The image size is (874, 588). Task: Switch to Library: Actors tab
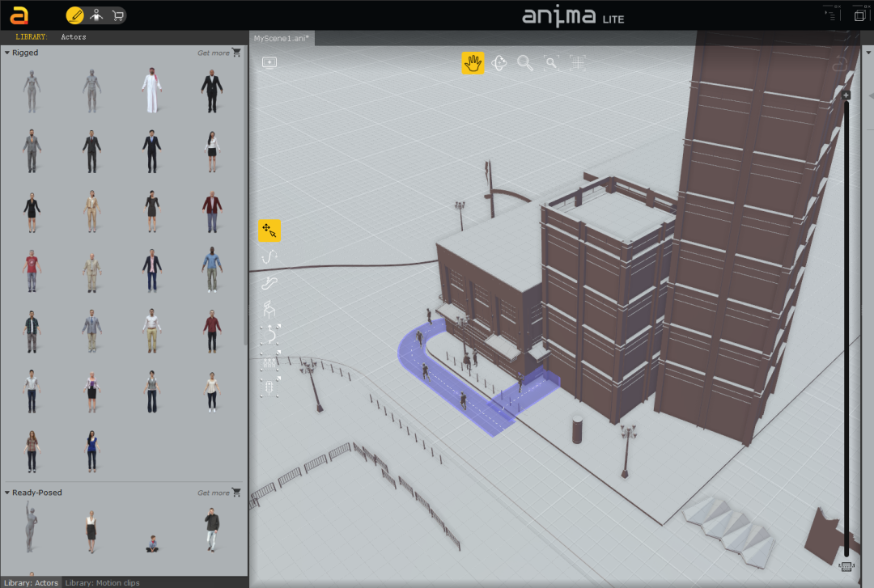31,582
